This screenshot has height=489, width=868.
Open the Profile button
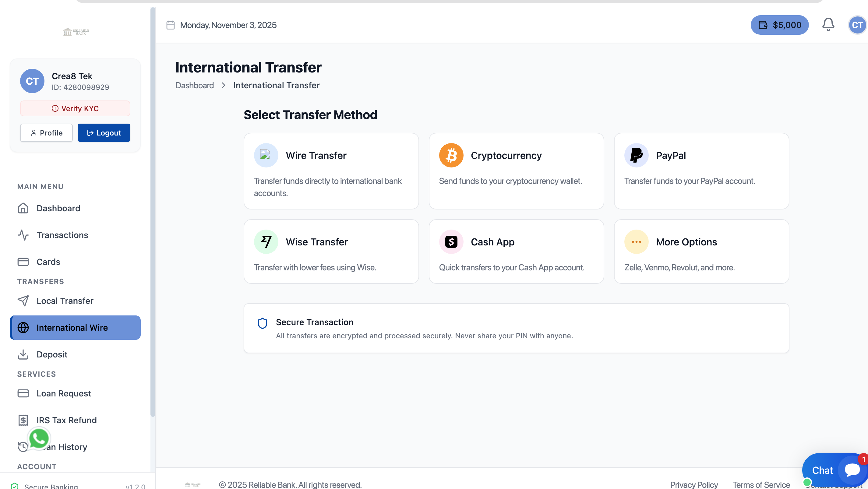pyautogui.click(x=47, y=133)
